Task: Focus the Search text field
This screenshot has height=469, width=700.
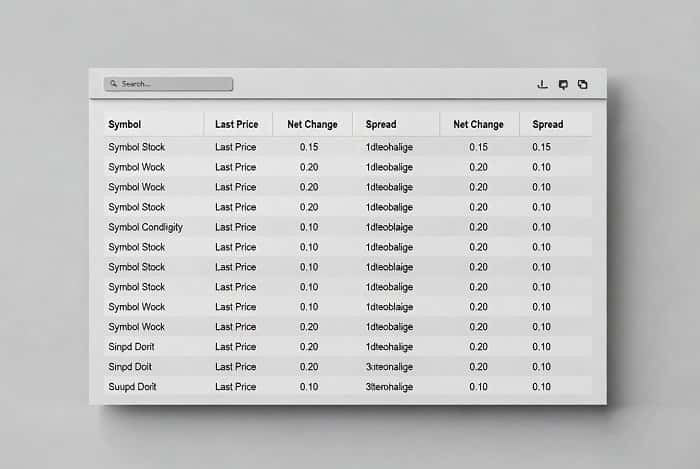Action: pos(170,84)
